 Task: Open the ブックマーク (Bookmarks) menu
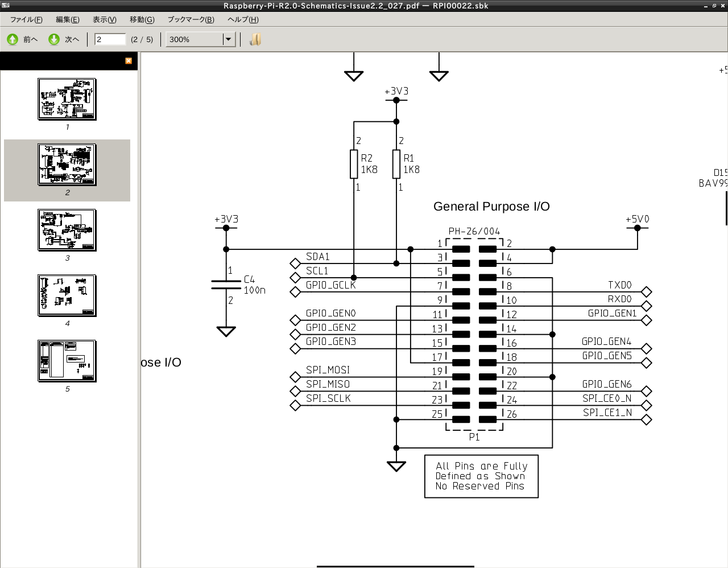[191, 19]
